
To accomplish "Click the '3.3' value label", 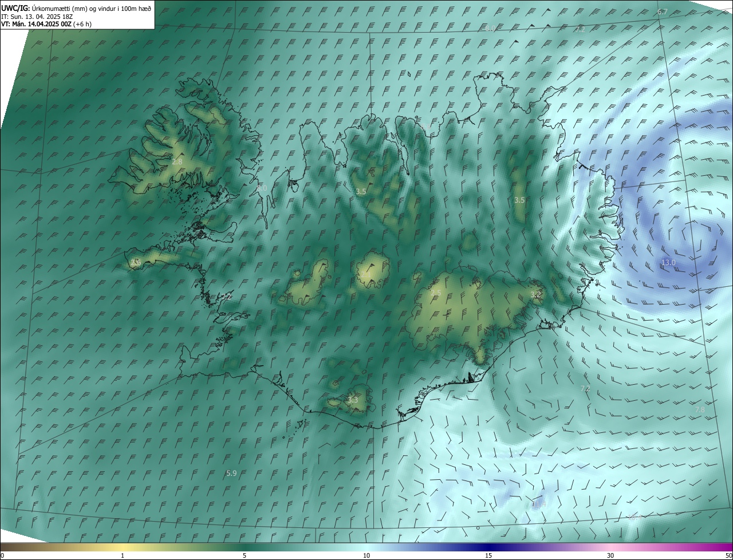I will click(353, 400).
